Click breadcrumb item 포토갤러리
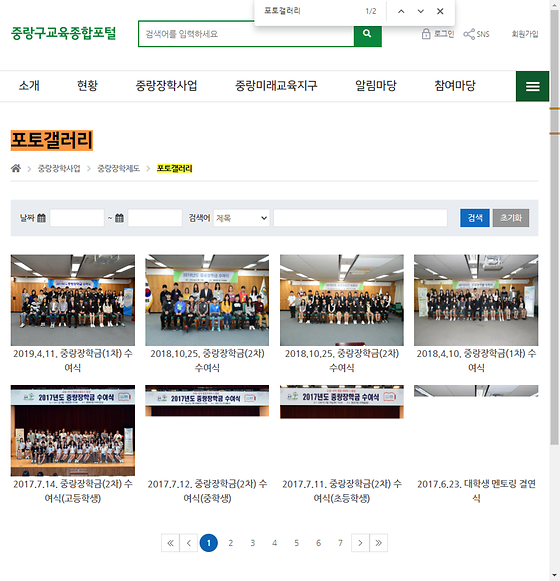Screen dimensions: 560x581 pos(174,169)
